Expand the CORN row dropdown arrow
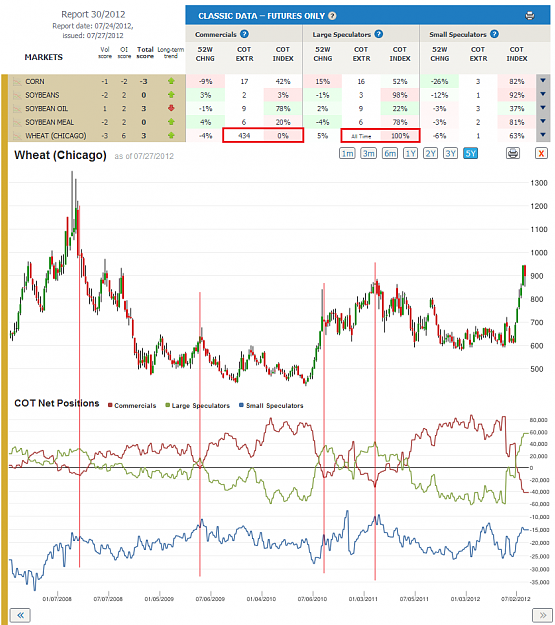Image resolution: width=555 pixels, height=625 pixels. point(543,81)
